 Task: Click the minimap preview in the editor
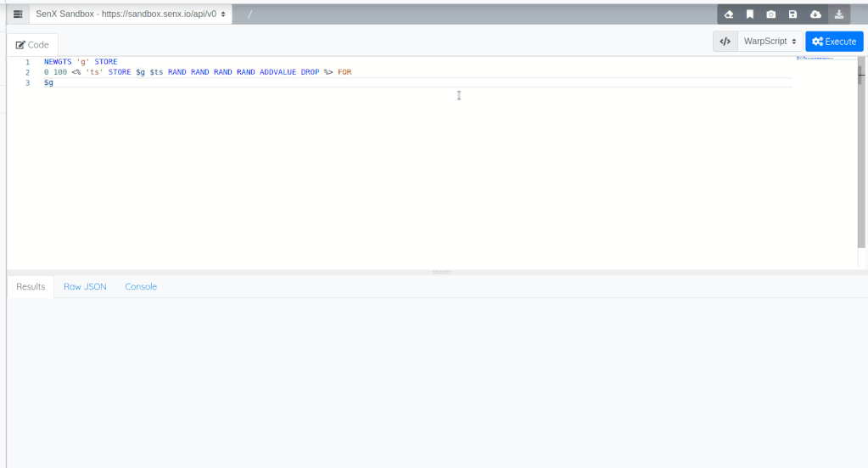(x=815, y=59)
